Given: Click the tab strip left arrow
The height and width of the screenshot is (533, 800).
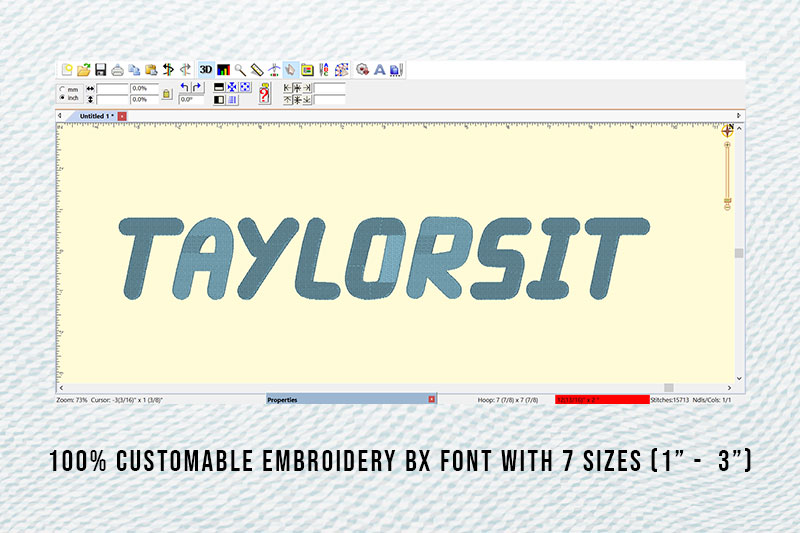Looking at the screenshot, I should click(x=60, y=116).
